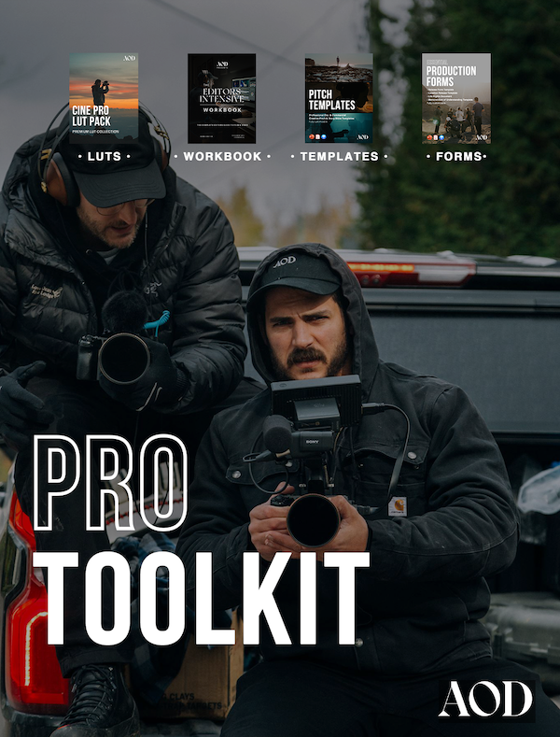Screen dimensions: 560x737
Task: Select the FORMS label
Action: [456, 157]
